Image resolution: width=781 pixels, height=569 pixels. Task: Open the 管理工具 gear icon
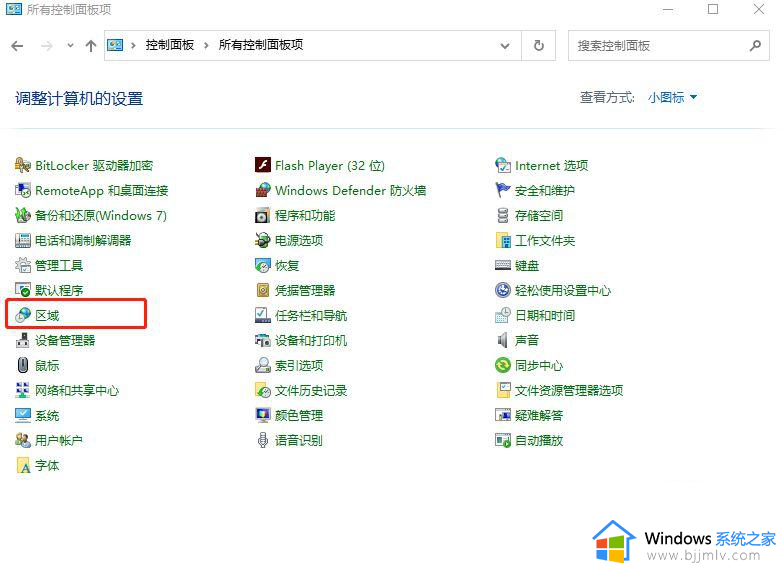(23, 265)
